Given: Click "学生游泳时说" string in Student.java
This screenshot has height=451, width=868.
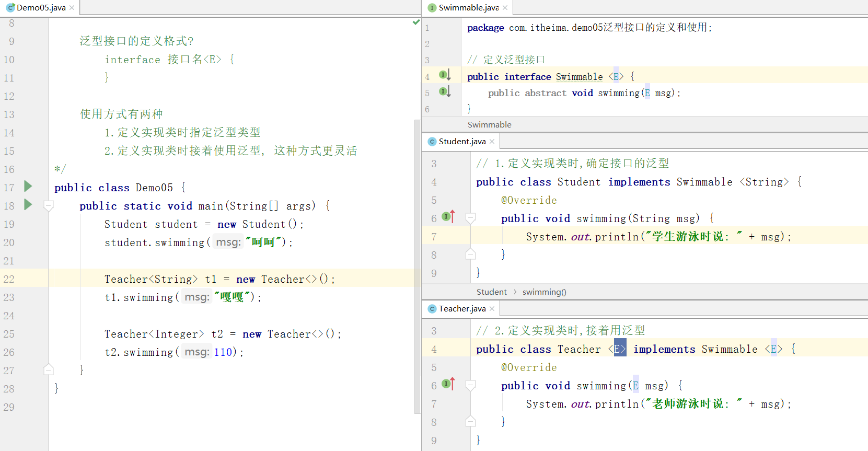Looking at the screenshot, I should (693, 236).
